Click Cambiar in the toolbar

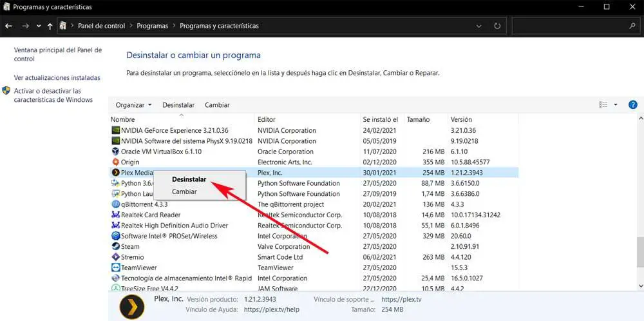tap(217, 105)
